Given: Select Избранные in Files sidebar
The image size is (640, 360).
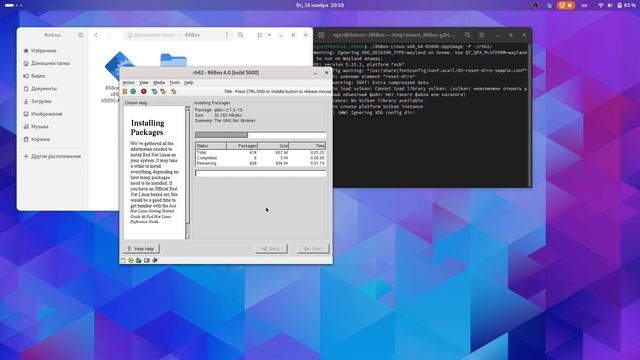Looking at the screenshot, I should coord(53,51).
